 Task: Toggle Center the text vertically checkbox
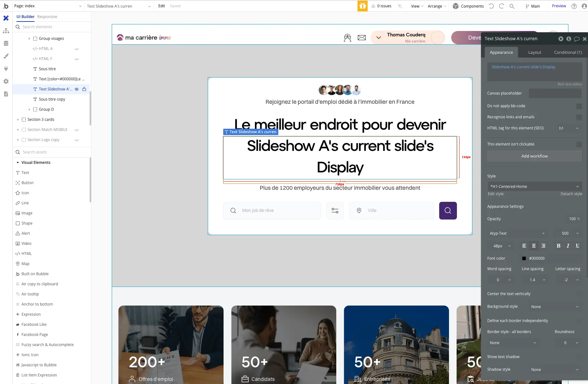pyautogui.click(x=579, y=294)
